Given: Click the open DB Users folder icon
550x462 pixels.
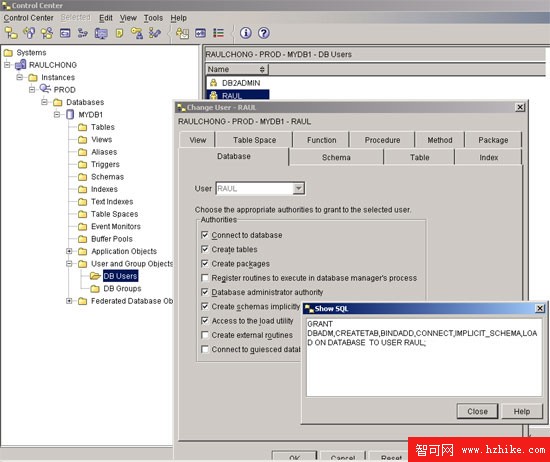Looking at the screenshot, I should pyautogui.click(x=95, y=276).
